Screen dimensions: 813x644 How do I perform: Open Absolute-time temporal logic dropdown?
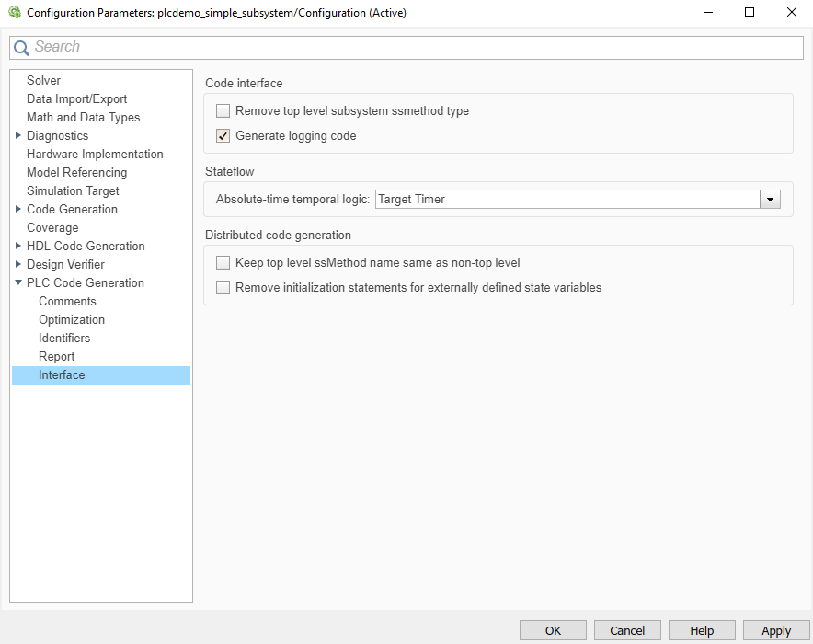pos(770,200)
